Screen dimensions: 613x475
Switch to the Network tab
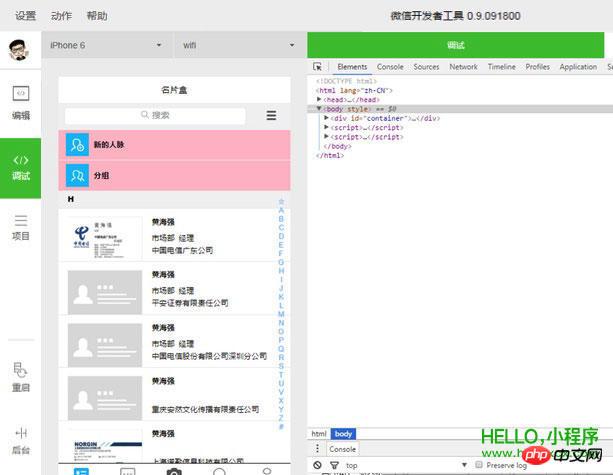pos(463,67)
